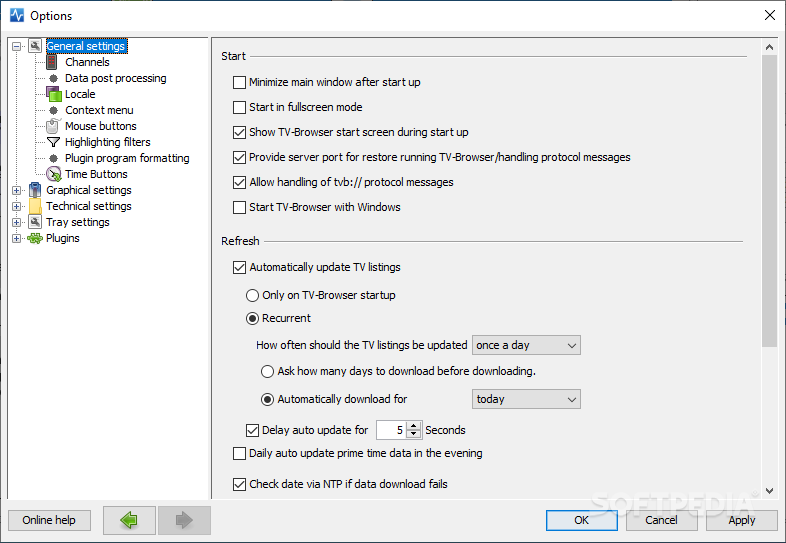Screen dimensions: 786x543
Task: Select Plugins in the tree
Action: [63, 239]
